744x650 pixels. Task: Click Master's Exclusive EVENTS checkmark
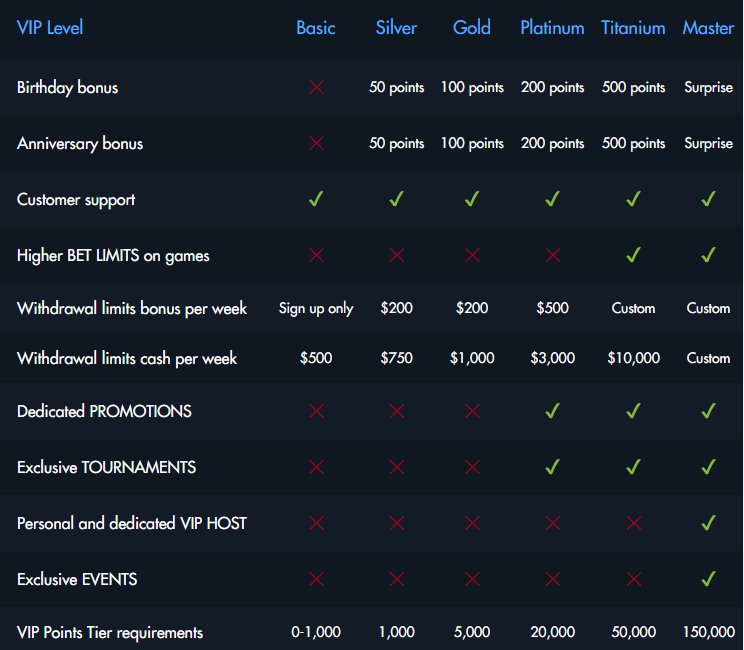(x=708, y=579)
